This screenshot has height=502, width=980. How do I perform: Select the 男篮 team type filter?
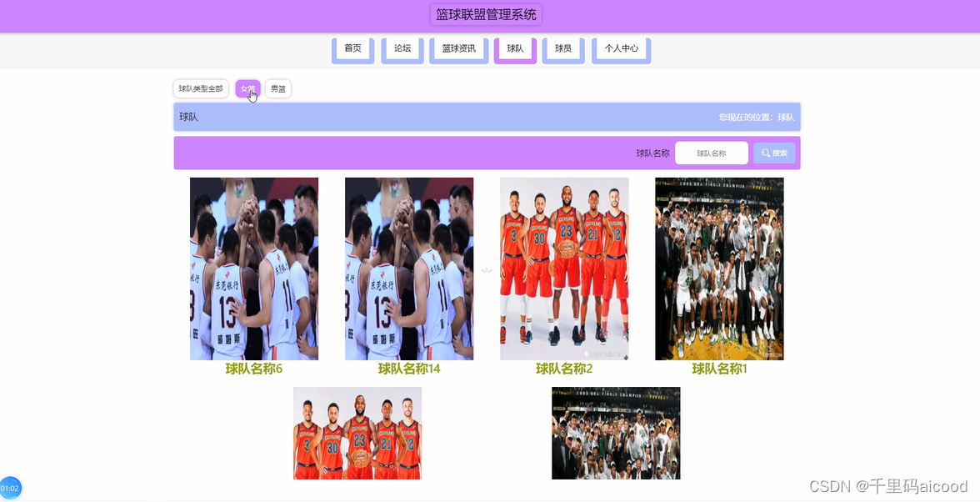278,88
